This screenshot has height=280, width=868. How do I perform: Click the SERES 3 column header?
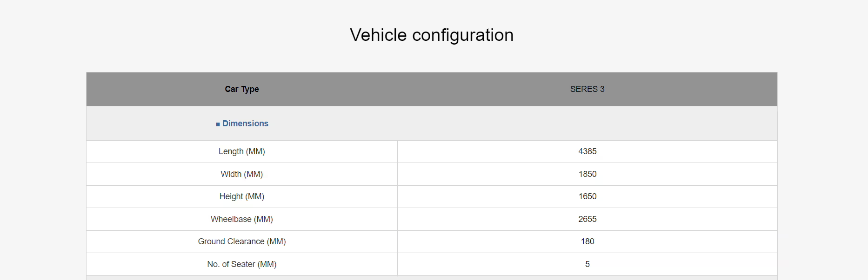(587, 89)
